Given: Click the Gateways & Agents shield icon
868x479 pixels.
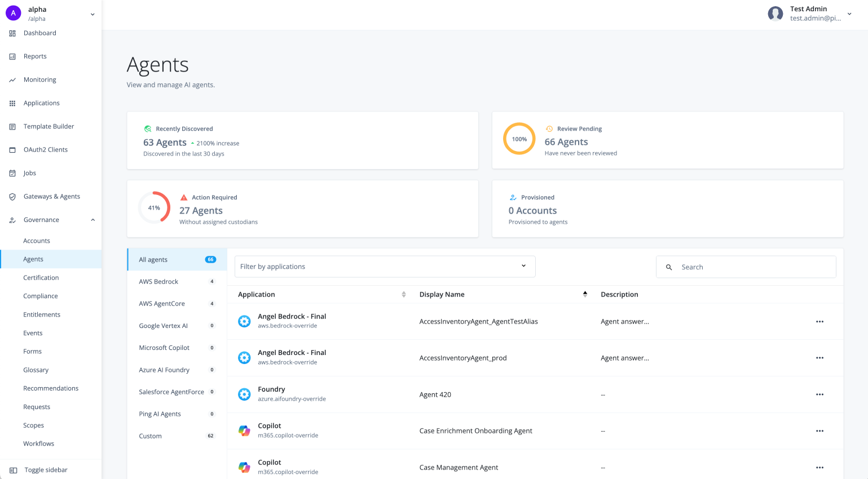Looking at the screenshot, I should pyautogui.click(x=12, y=197).
